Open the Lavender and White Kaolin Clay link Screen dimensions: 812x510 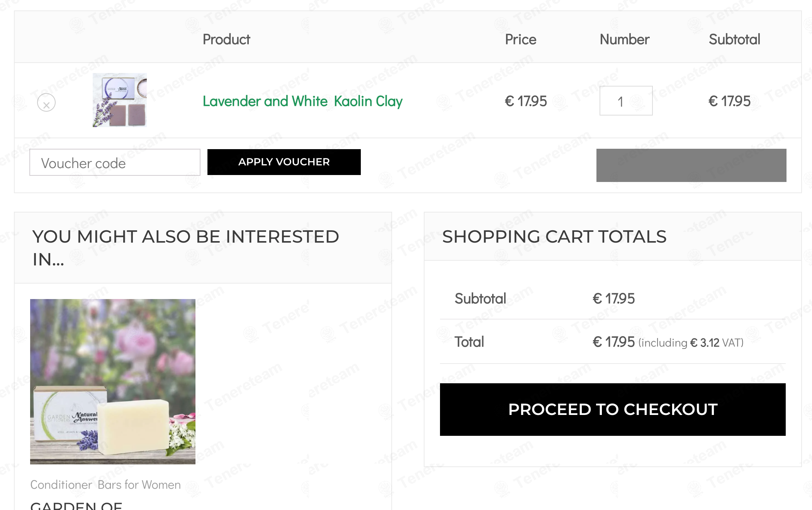pyautogui.click(x=302, y=101)
